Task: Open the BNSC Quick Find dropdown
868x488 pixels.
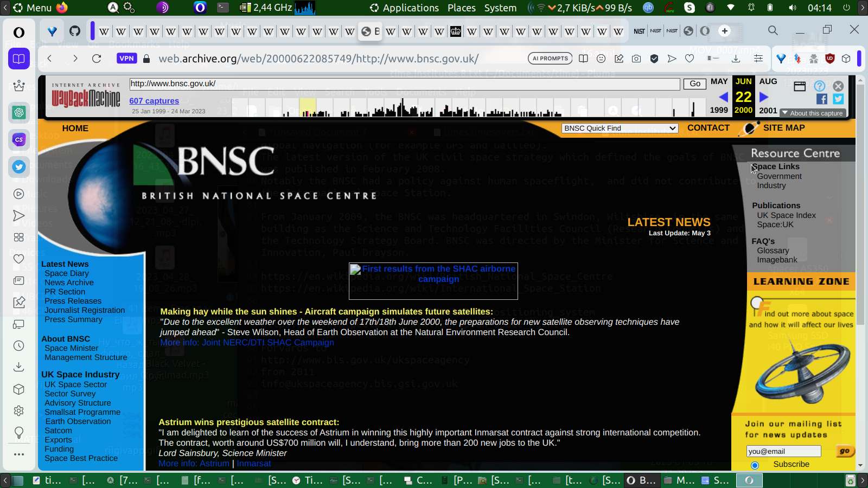Action: pos(620,129)
